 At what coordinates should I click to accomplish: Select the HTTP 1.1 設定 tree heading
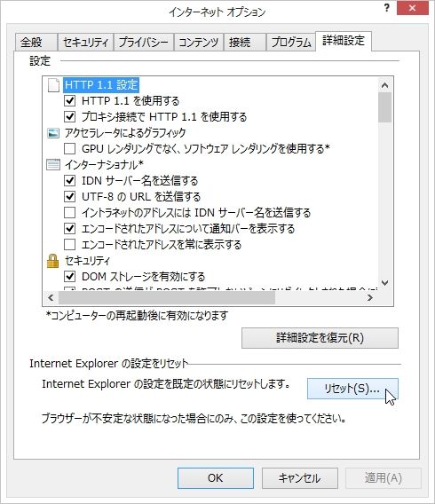point(101,85)
